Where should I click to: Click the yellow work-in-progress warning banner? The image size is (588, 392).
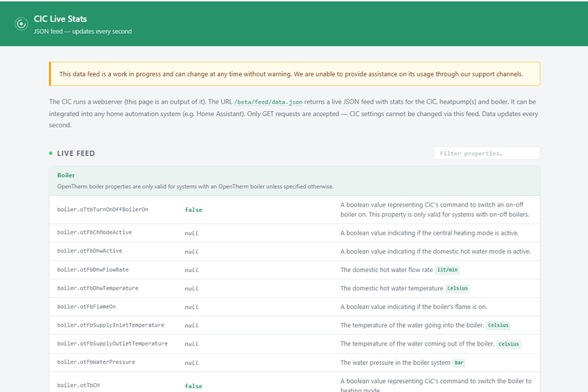click(x=295, y=74)
